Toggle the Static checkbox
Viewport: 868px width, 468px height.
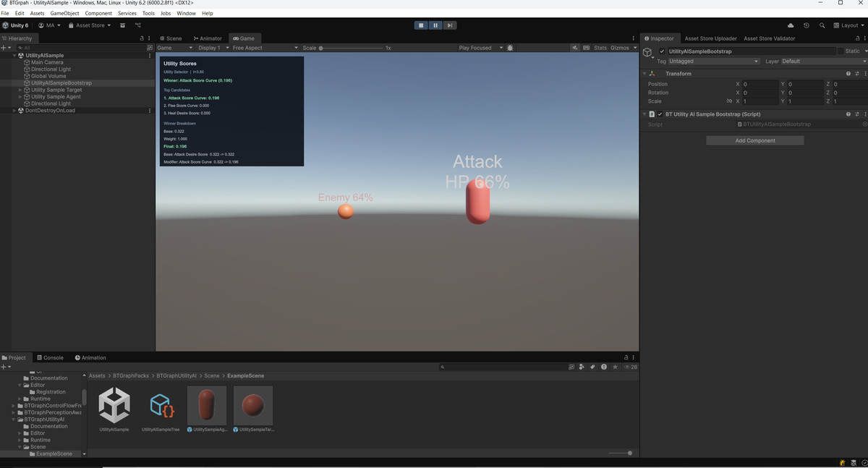[841, 51]
